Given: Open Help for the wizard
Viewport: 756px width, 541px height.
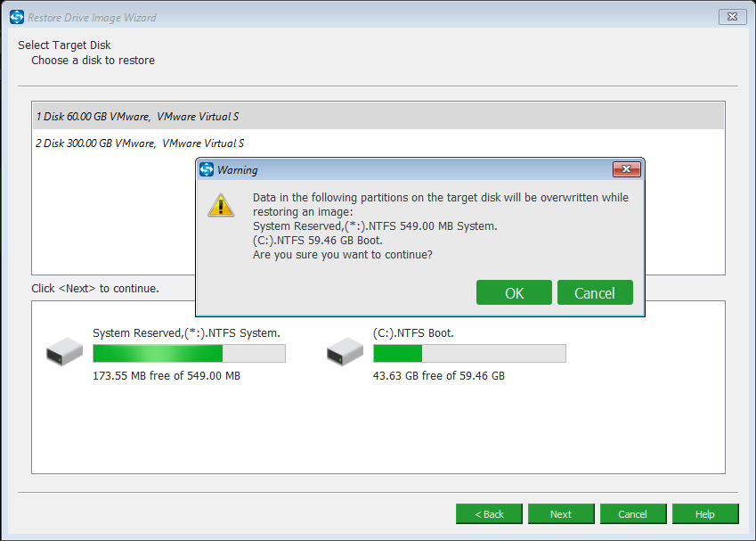Looking at the screenshot, I should pyautogui.click(x=705, y=514).
